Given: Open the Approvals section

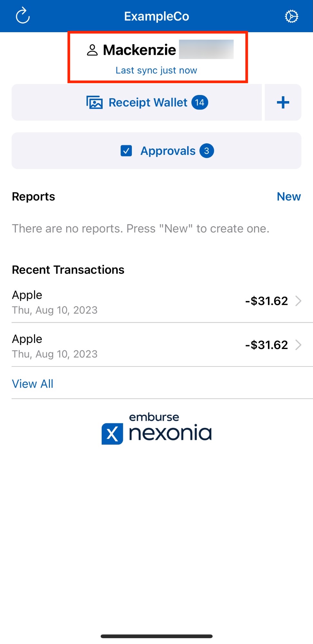Looking at the screenshot, I should point(168,151).
